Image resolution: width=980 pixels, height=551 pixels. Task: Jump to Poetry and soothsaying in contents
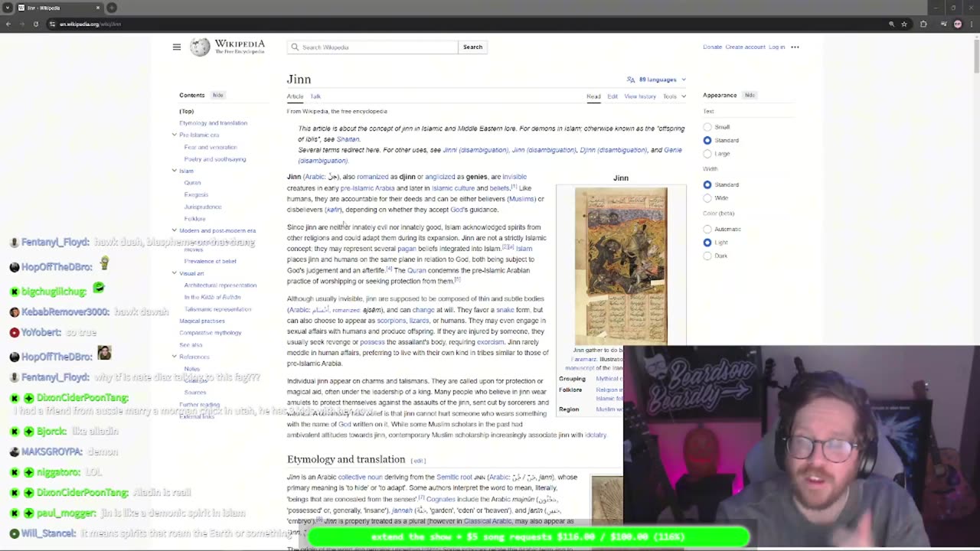pos(215,159)
